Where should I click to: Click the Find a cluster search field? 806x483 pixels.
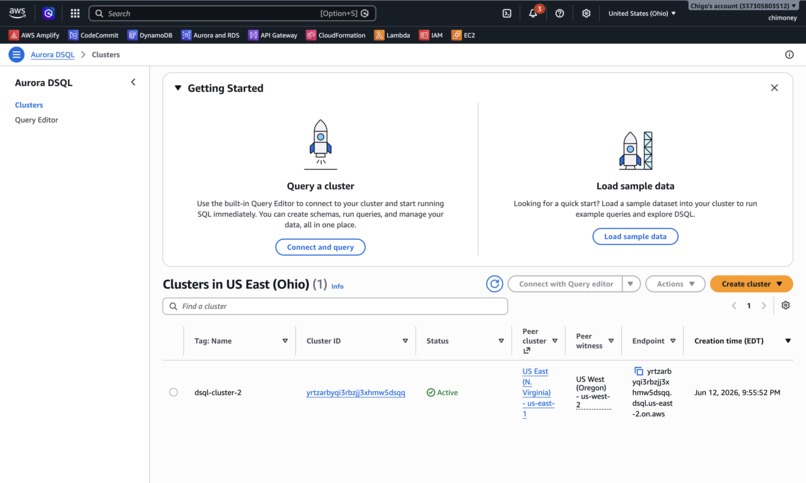pyautogui.click(x=335, y=306)
